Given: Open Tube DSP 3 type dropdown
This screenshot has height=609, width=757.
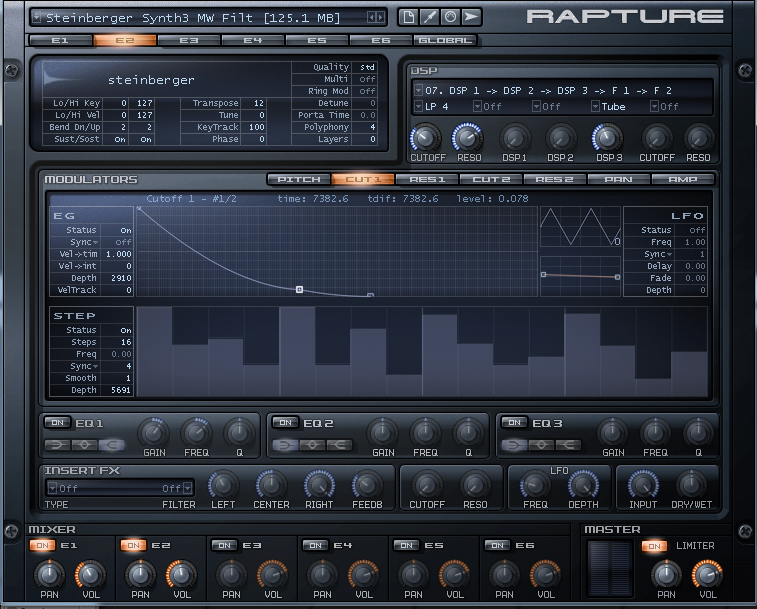Looking at the screenshot, I should pos(595,106).
